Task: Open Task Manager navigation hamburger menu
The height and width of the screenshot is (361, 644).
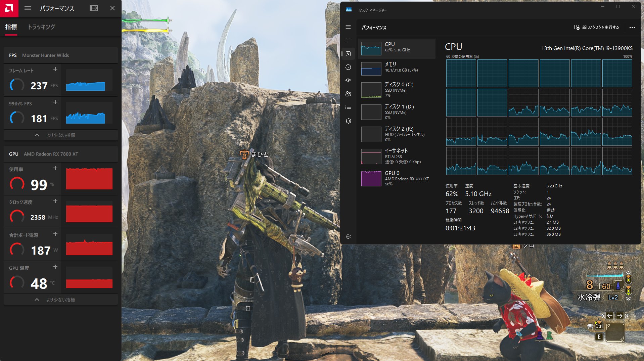Action: click(x=348, y=27)
